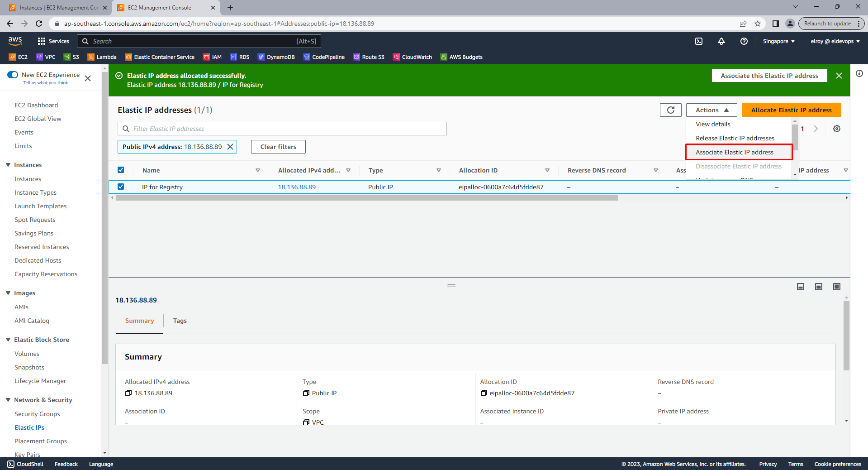Open Lambda bookmark shortcut
Screen dimensions: 868x470
point(102,57)
